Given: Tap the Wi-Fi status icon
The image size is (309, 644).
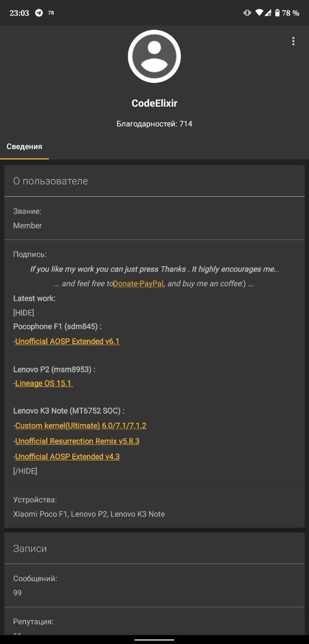Looking at the screenshot, I should (259, 13).
